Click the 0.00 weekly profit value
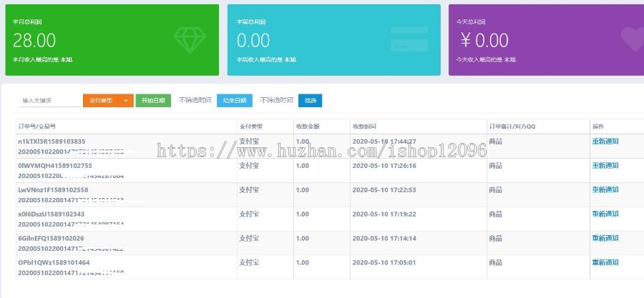This screenshot has width=644, height=298. 253,41
